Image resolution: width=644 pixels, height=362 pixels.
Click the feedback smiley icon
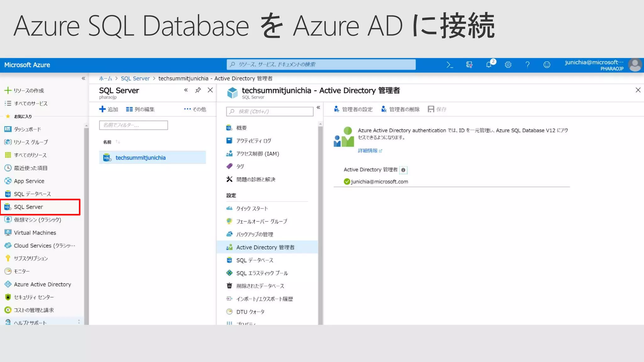(547, 65)
